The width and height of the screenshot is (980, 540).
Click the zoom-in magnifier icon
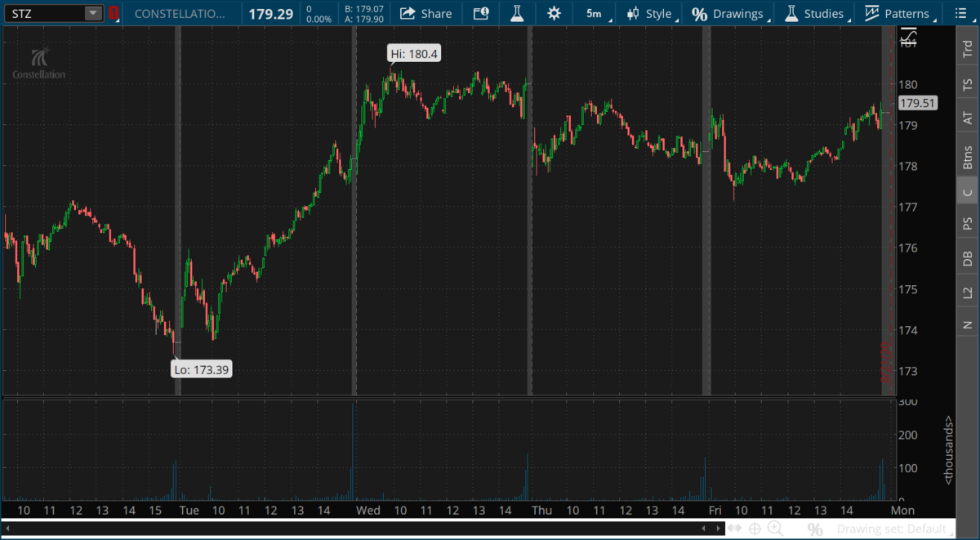[775, 529]
